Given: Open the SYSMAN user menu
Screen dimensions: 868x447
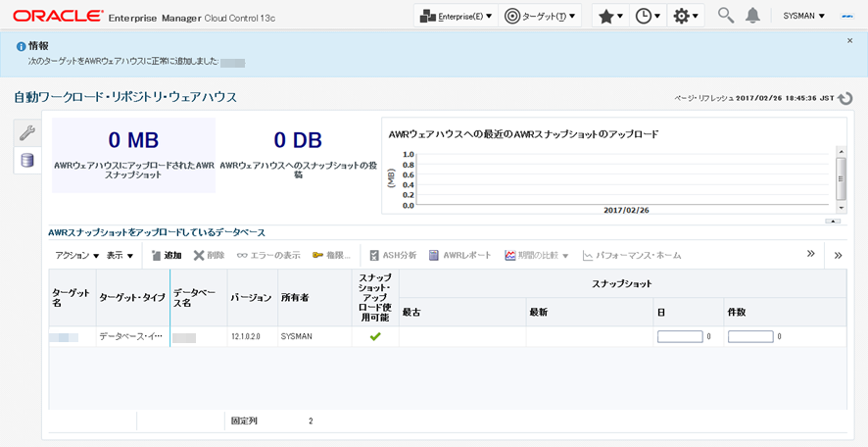Looking at the screenshot, I should [803, 16].
